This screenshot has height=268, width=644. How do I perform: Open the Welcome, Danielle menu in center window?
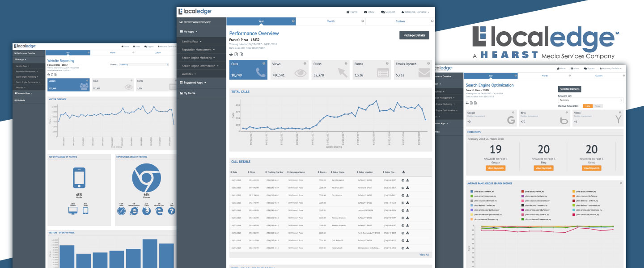coord(416,12)
